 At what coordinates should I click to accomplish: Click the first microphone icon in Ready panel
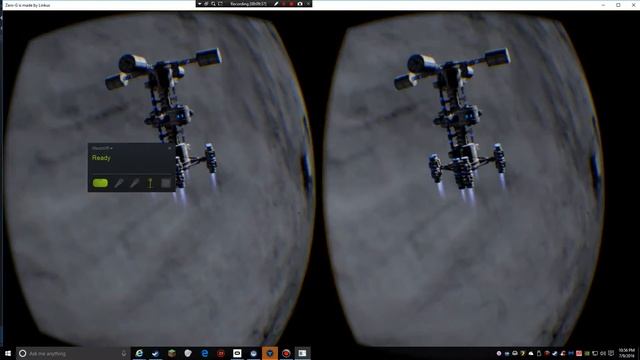coord(118,183)
